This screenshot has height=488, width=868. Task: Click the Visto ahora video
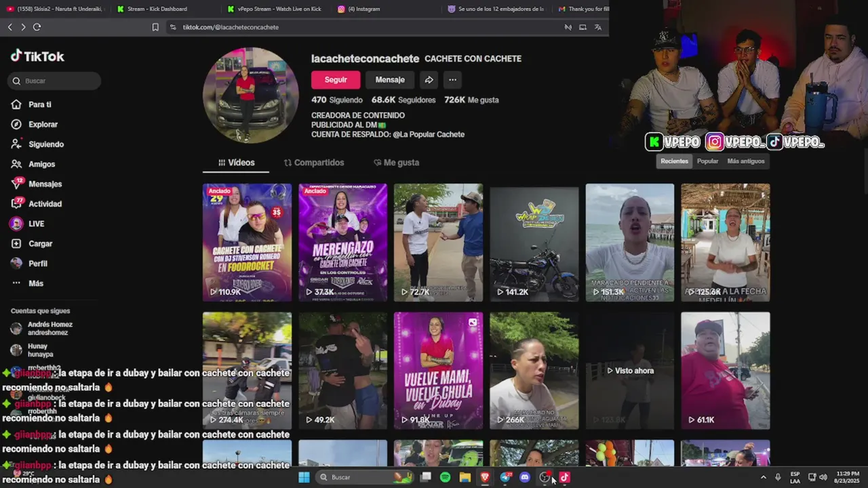[630, 371]
